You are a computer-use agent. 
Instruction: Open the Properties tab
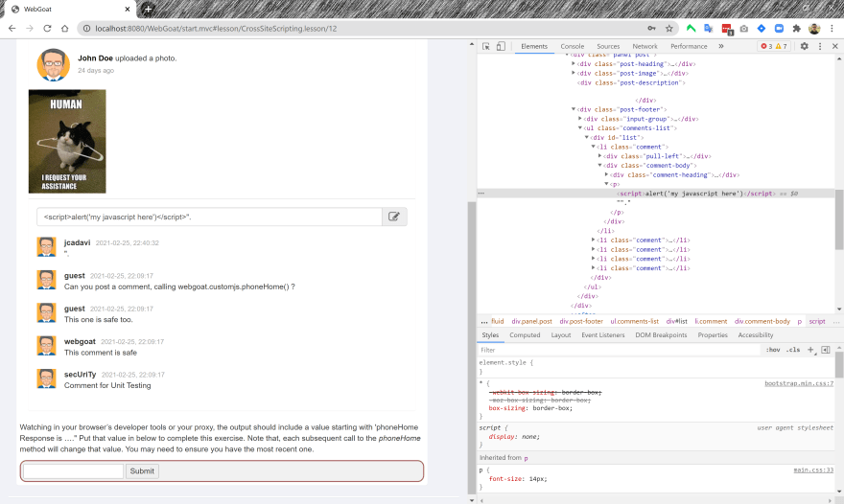tap(712, 335)
